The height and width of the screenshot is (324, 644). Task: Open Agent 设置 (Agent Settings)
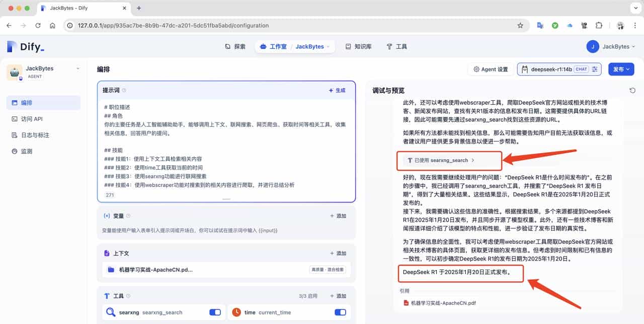click(x=490, y=69)
